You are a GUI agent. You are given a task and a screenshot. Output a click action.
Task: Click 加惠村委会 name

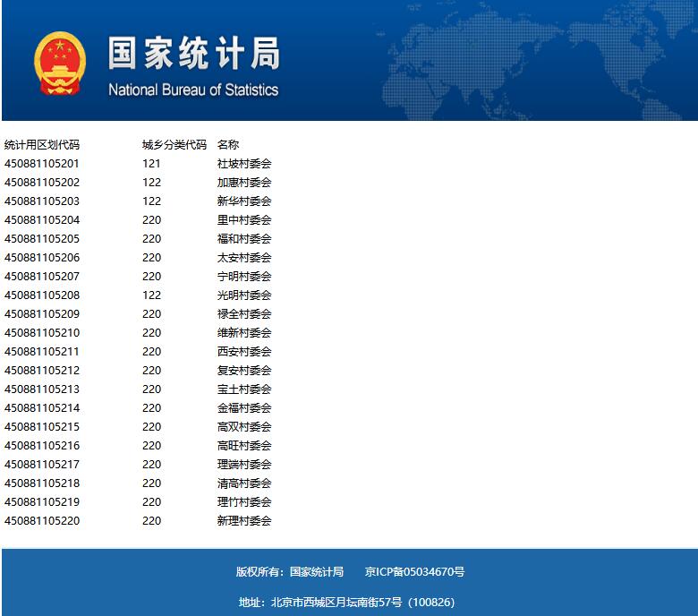[x=244, y=182]
